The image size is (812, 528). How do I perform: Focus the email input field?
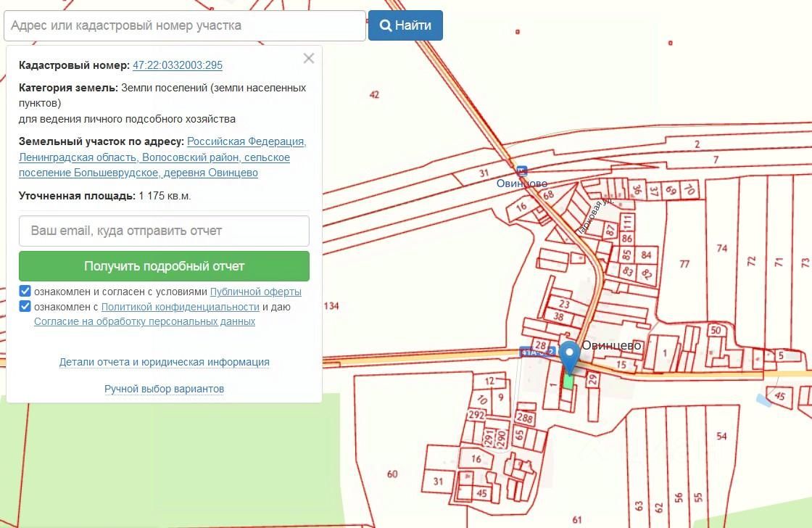coord(164,231)
